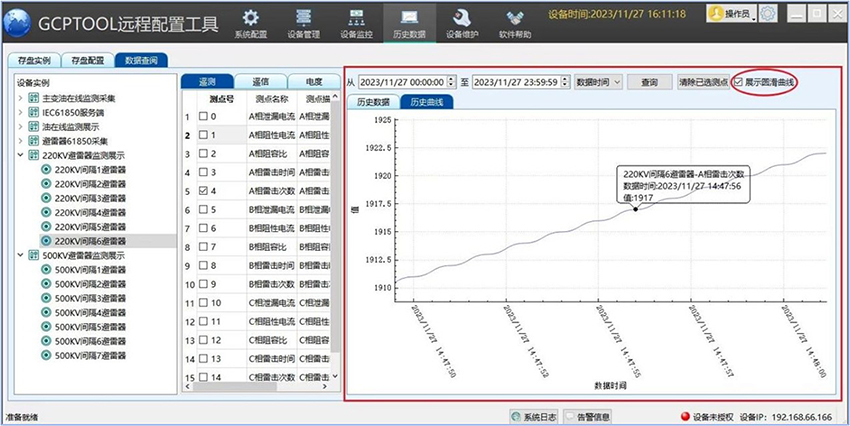Expand the 主变油在线监测采集 tree node
Viewport: 850px width, 426px height.
tap(20, 99)
